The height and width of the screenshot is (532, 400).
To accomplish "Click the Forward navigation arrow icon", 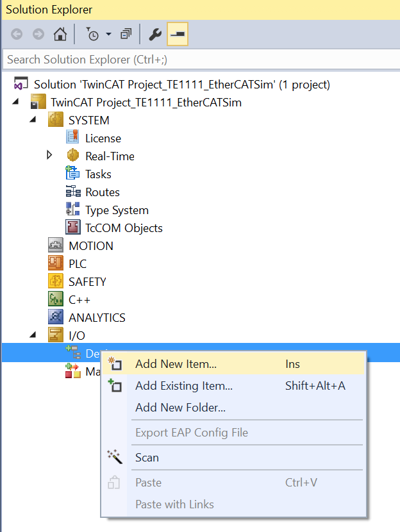I will tap(38, 34).
